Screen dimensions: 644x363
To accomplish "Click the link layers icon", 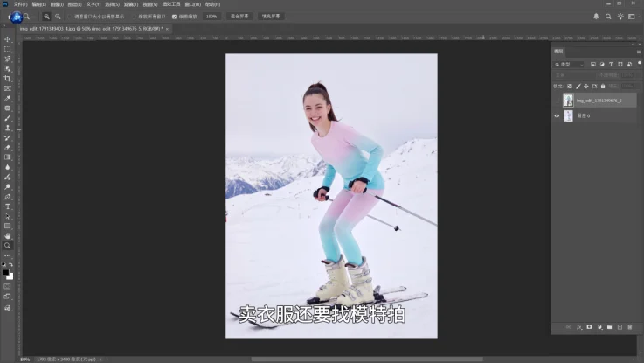I will [569, 327].
